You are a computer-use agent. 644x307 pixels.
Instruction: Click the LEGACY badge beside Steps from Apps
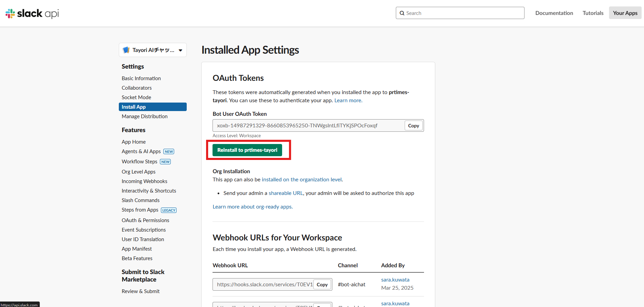click(x=169, y=210)
